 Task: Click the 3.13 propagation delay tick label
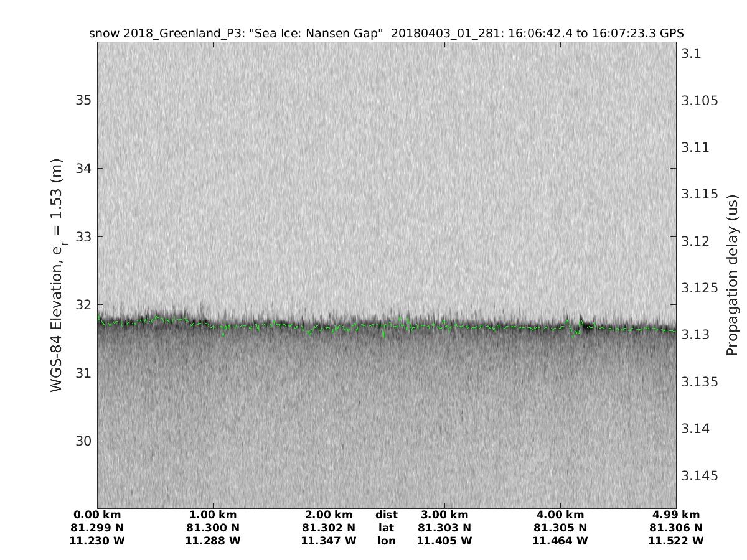(696, 335)
